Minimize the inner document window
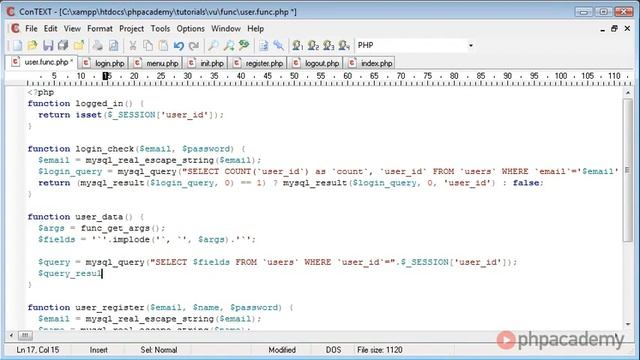The width and height of the screenshot is (640, 360). click(x=602, y=29)
